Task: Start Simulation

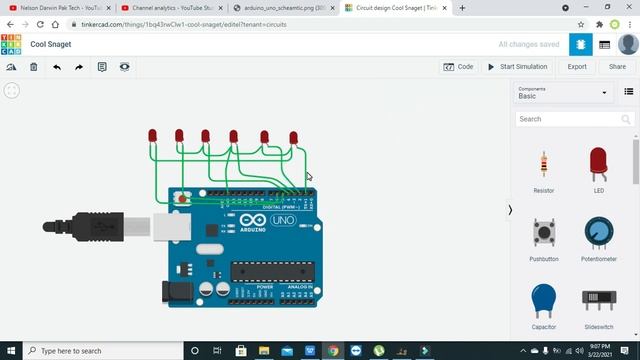Action: tap(518, 67)
